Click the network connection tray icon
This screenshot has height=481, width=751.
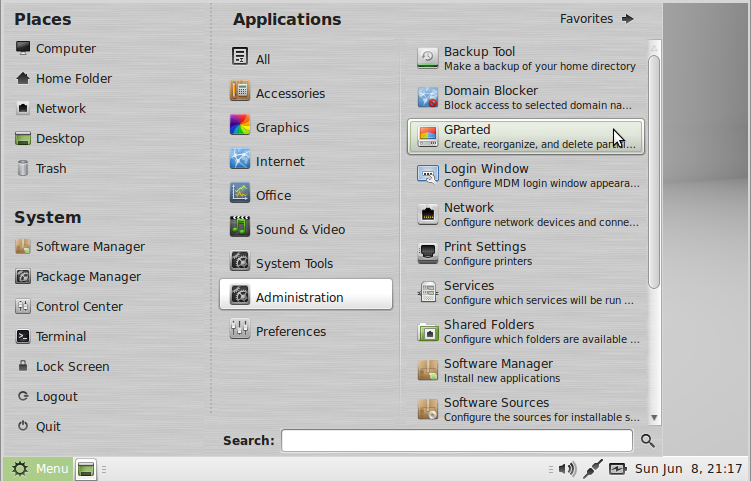(592, 469)
